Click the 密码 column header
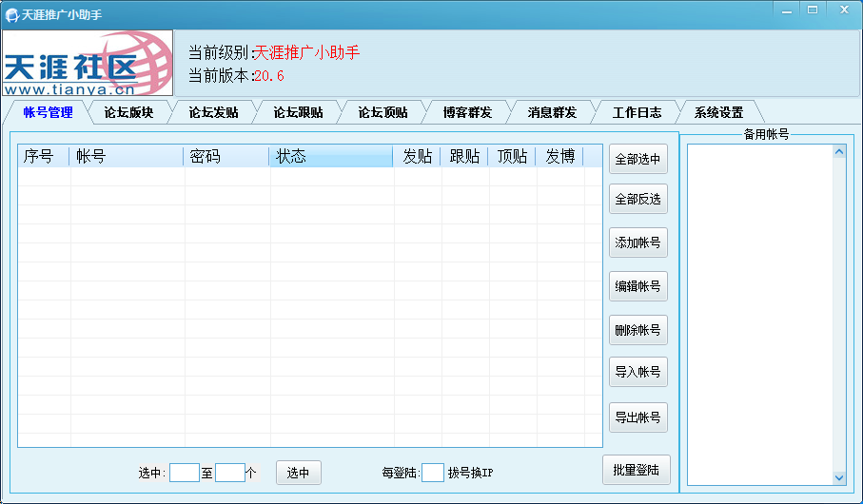Viewport: 863px width, 504px height. click(x=226, y=156)
